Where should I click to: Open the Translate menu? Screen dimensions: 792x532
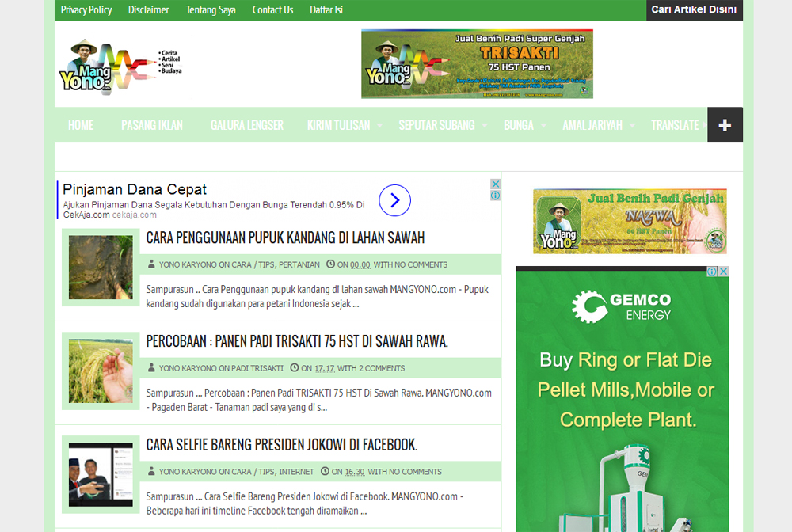tap(675, 125)
